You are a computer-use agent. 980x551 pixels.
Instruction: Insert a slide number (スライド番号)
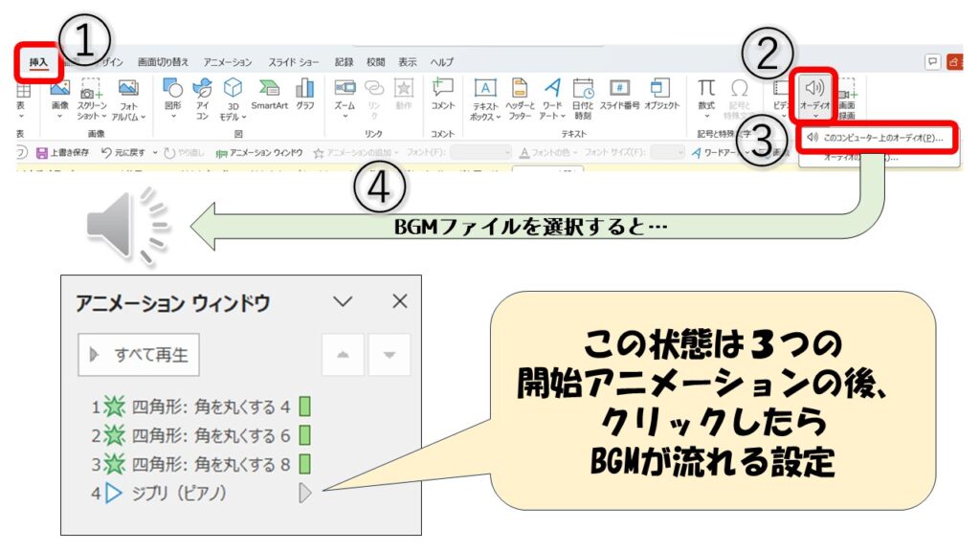pos(619,94)
